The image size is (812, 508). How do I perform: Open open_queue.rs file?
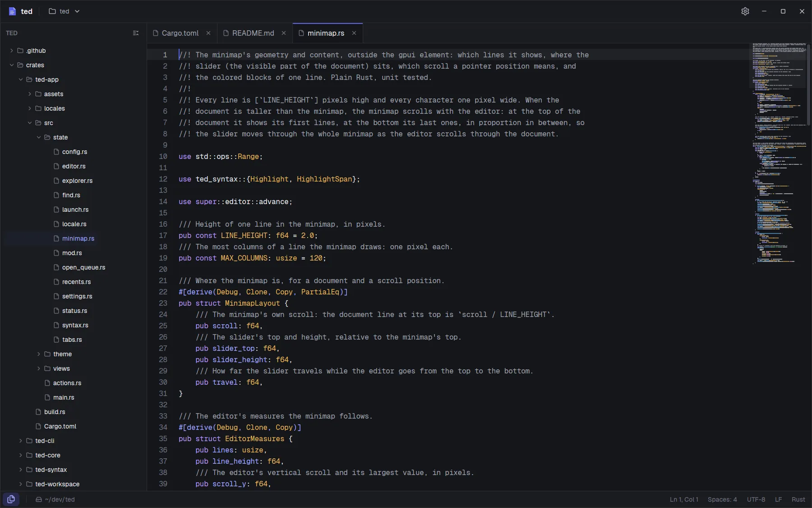pyautogui.click(x=74, y=267)
